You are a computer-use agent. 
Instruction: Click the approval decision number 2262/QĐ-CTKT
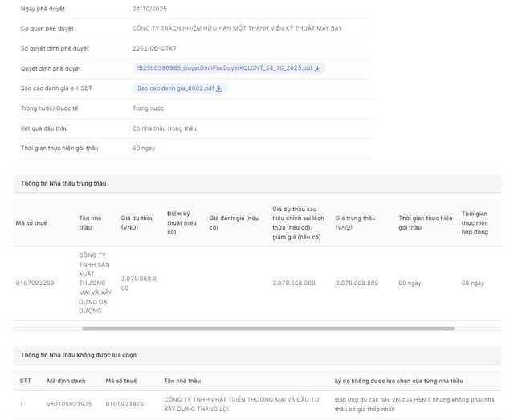(x=154, y=48)
